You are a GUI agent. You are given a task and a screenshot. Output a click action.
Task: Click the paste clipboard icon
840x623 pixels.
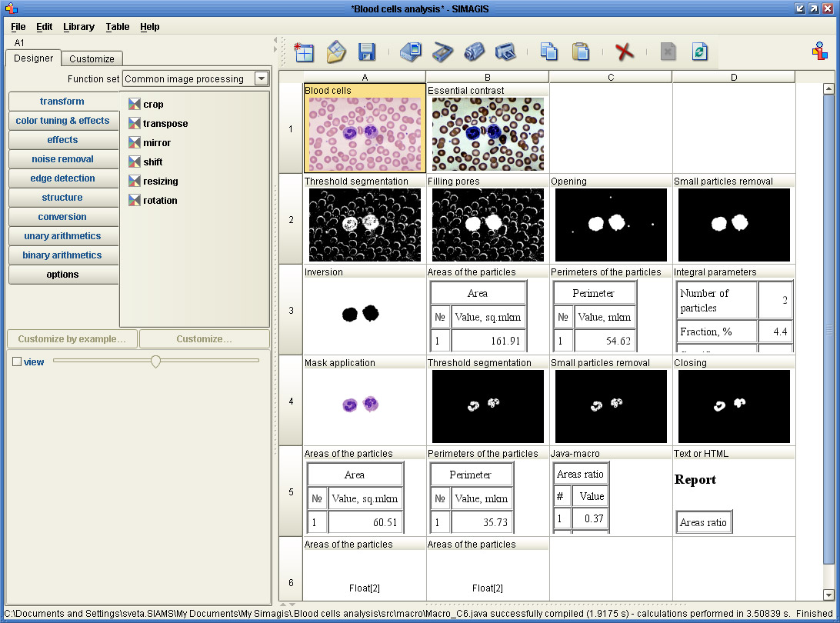pos(581,52)
